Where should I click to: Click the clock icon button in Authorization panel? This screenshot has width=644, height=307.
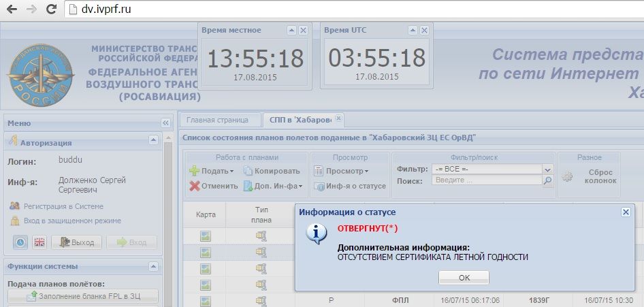click(20, 242)
